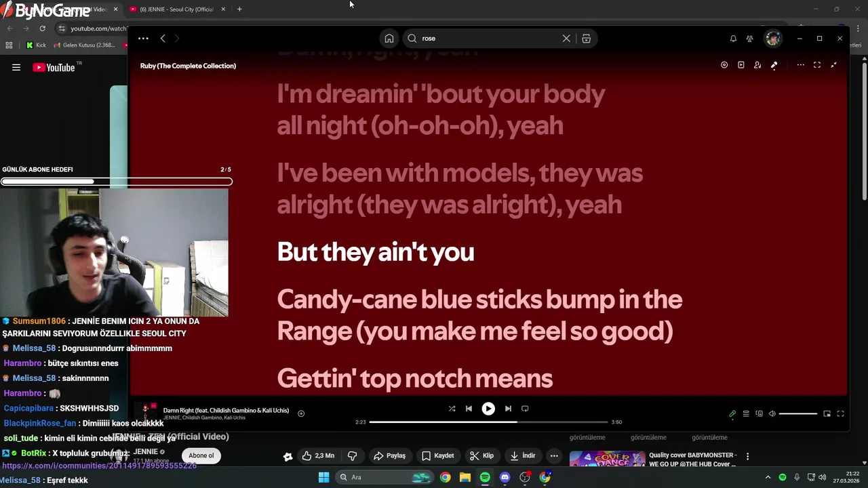Viewport: 868px width, 488px height.
Task: Toggle shuffle in Spotify player
Action: click(452, 409)
